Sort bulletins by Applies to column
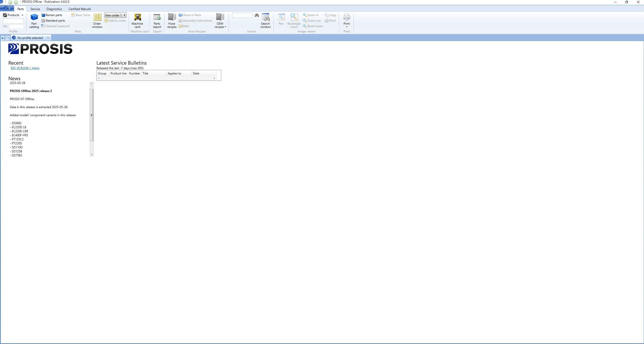Viewport: 644px width, 344px height. [x=179, y=73]
